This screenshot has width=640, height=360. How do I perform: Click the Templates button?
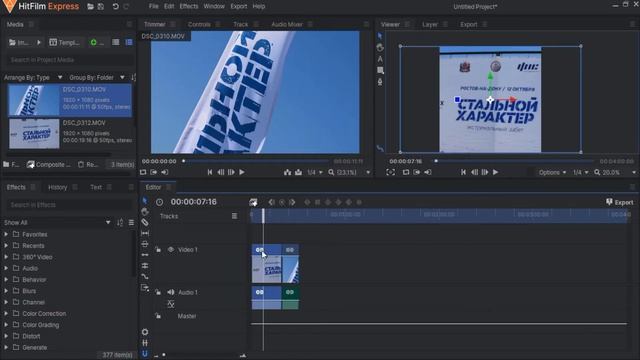tap(64, 42)
